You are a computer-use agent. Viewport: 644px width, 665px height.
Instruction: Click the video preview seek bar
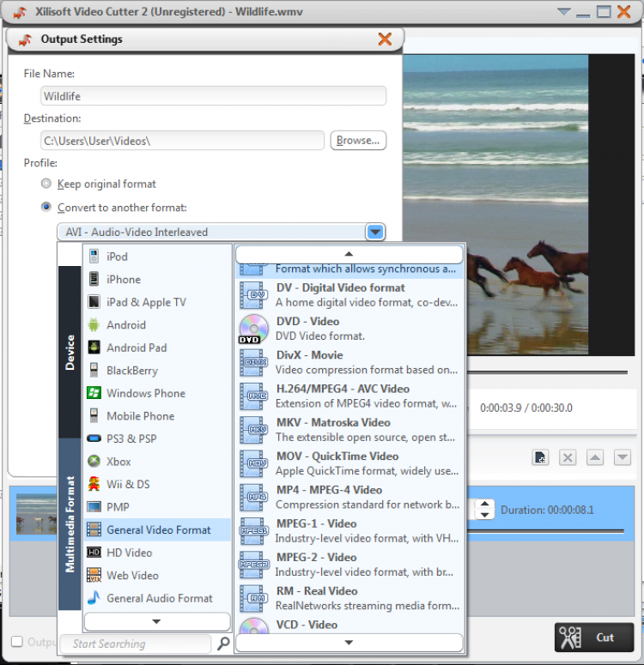click(547, 372)
